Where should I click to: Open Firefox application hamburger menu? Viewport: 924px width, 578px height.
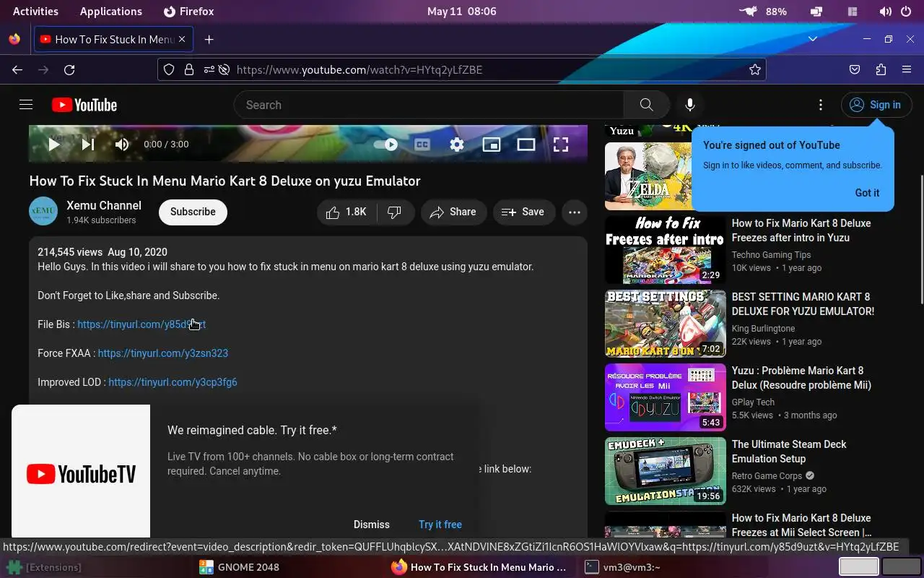click(x=907, y=69)
